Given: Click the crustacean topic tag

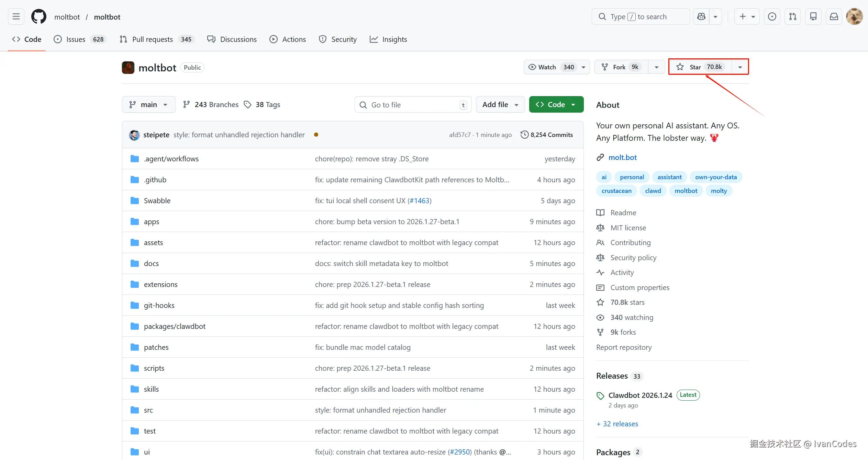Looking at the screenshot, I should coord(616,191).
